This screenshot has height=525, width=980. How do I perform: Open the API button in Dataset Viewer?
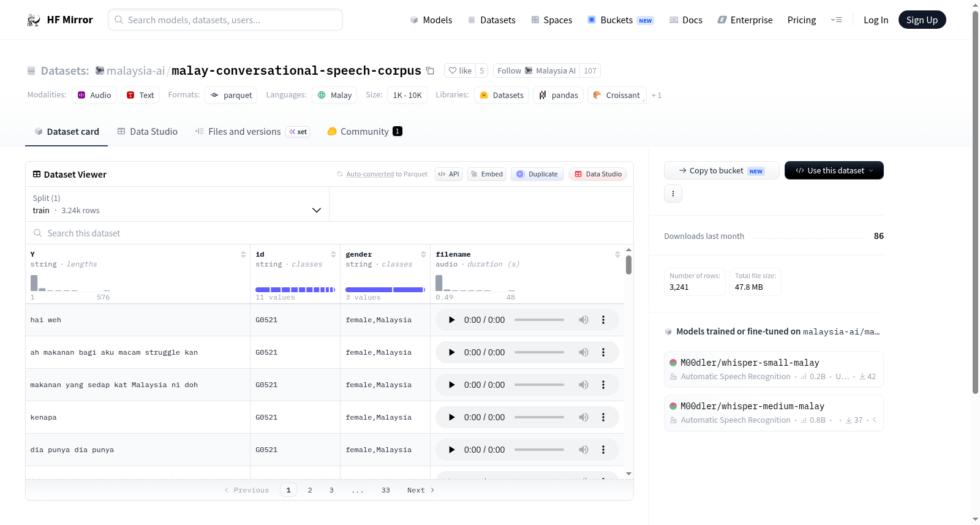click(448, 174)
